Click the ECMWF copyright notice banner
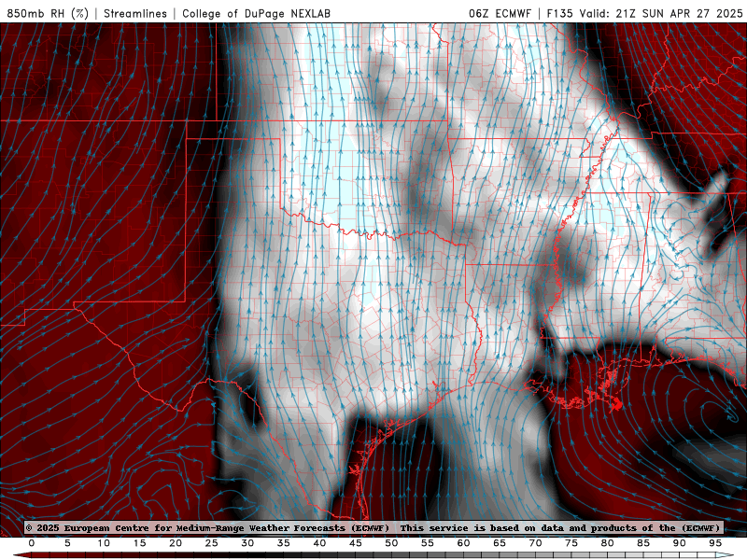The image size is (747, 560). point(373,527)
